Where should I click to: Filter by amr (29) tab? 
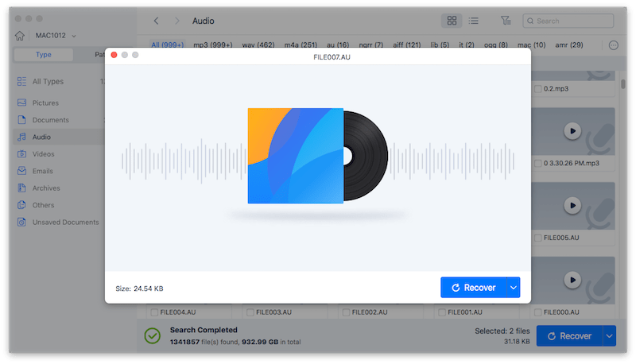pos(569,45)
